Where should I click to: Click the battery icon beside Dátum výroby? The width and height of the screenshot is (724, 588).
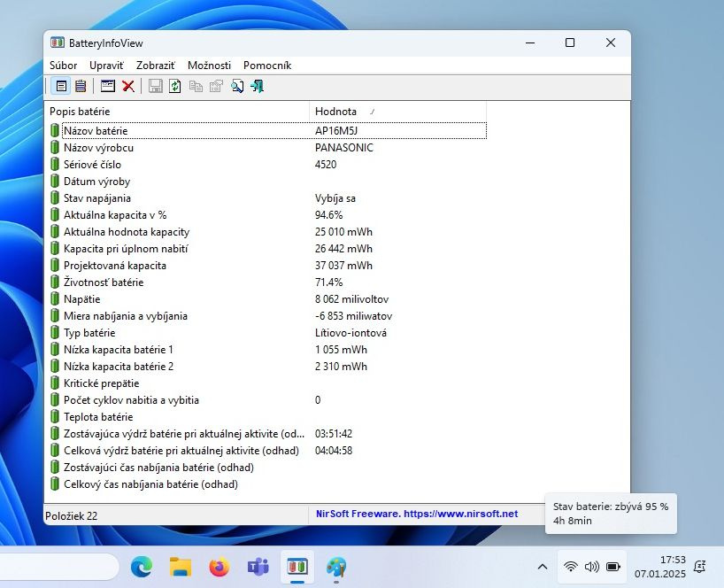click(55, 181)
